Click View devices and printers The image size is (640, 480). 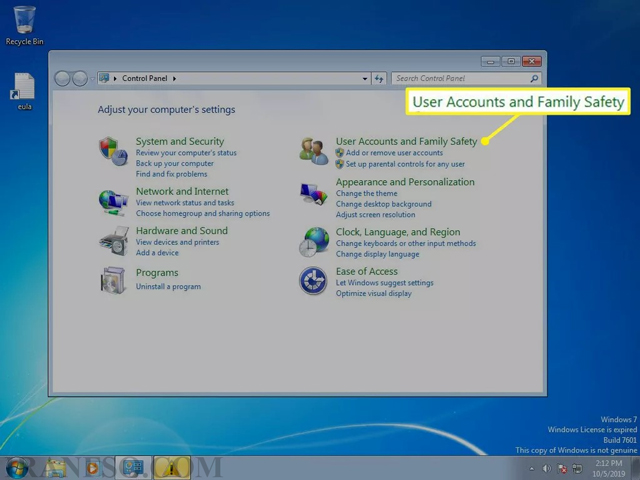coord(177,242)
